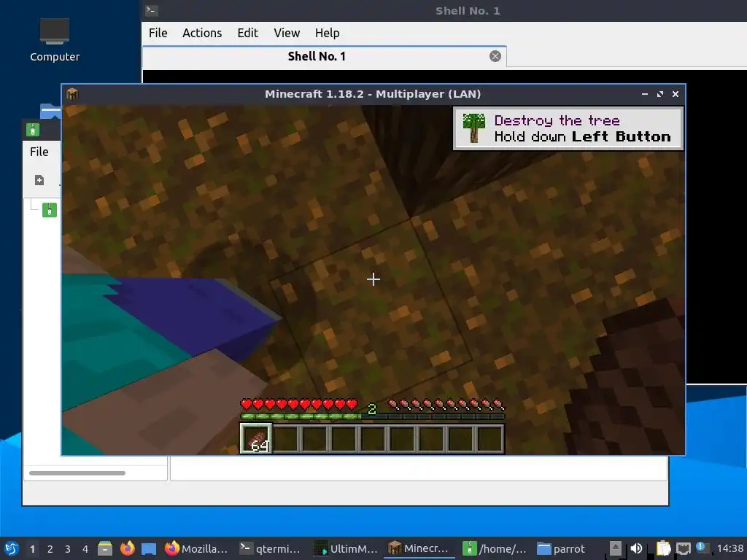
Task: Click the 14:38 clock
Action: click(729, 548)
